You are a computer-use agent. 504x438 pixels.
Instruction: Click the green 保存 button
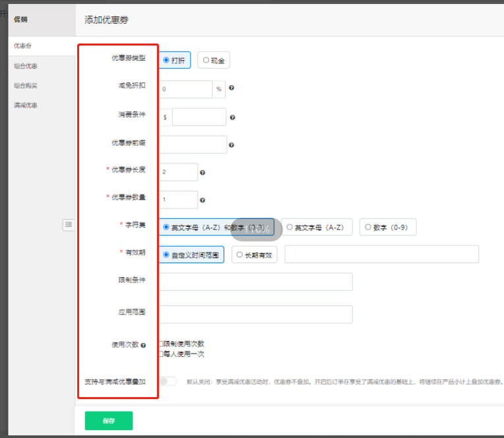109,421
